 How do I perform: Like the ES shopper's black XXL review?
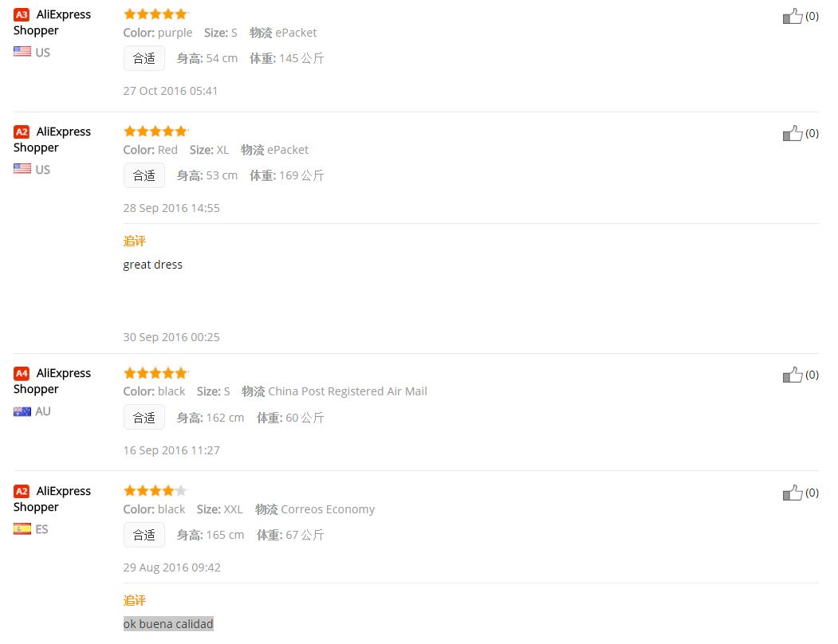tap(792, 493)
